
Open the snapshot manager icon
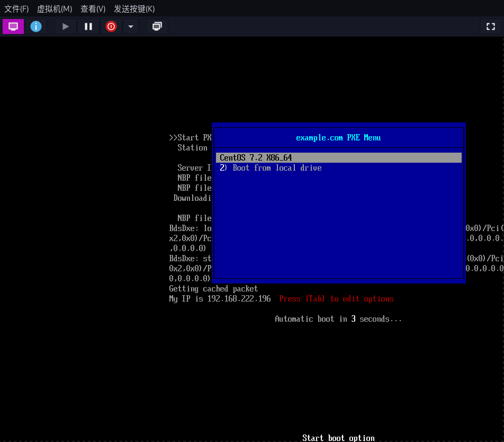(x=157, y=26)
